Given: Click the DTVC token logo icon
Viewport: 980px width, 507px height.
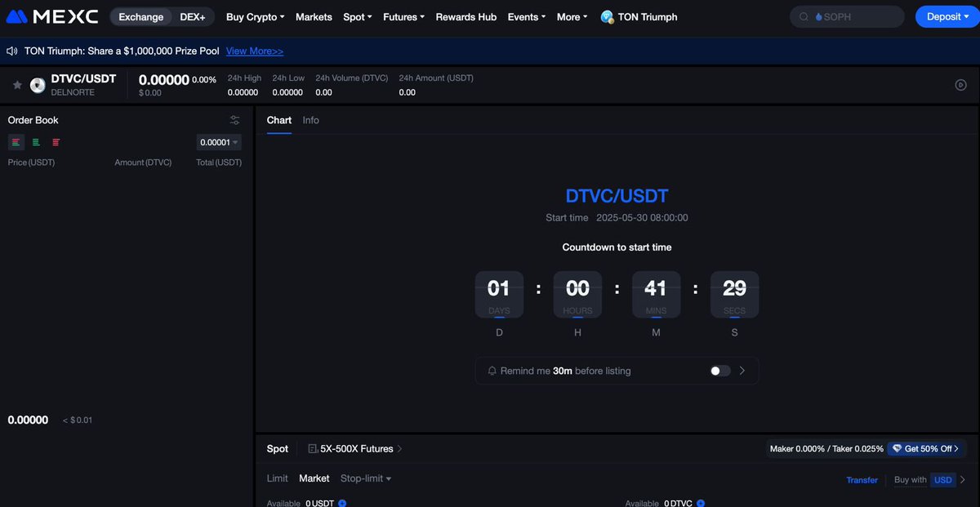Looking at the screenshot, I should (38, 85).
